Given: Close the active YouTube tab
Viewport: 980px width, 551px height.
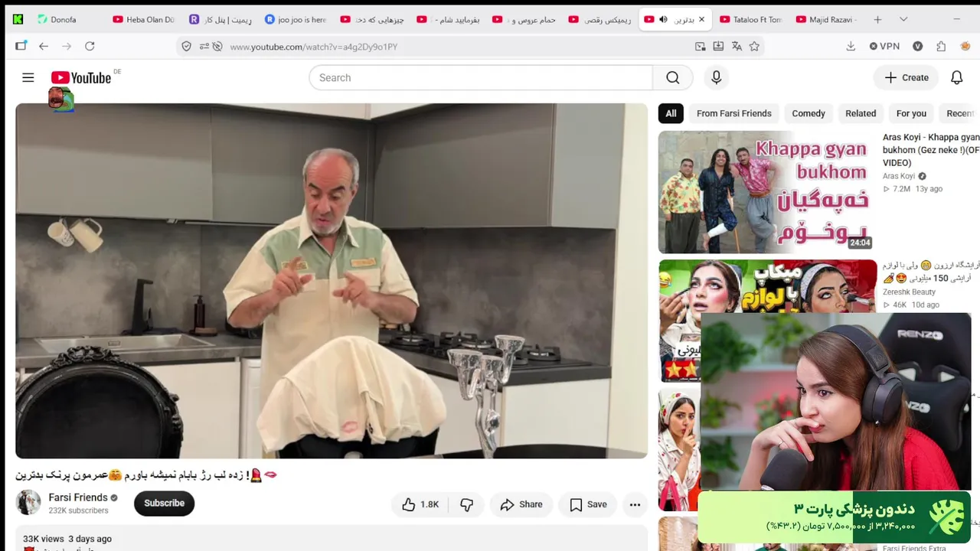Looking at the screenshot, I should [x=701, y=20].
